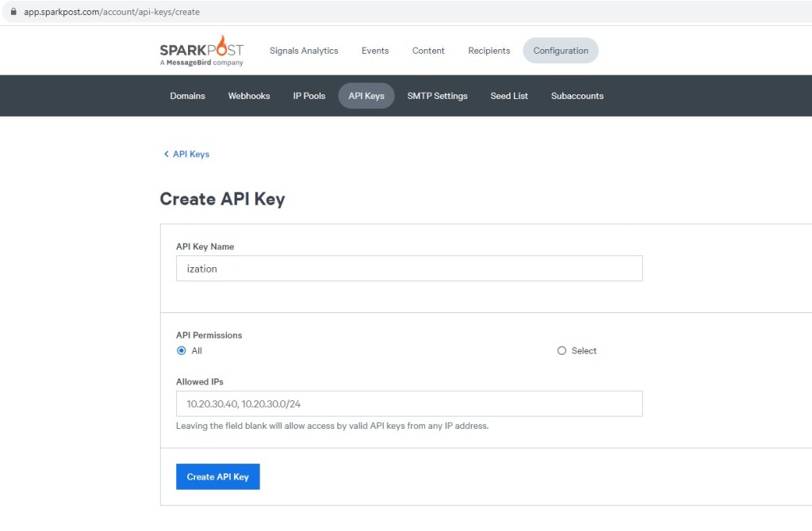The image size is (812, 531).
Task: Open the SMTP Settings tab
Action: pyautogui.click(x=437, y=96)
